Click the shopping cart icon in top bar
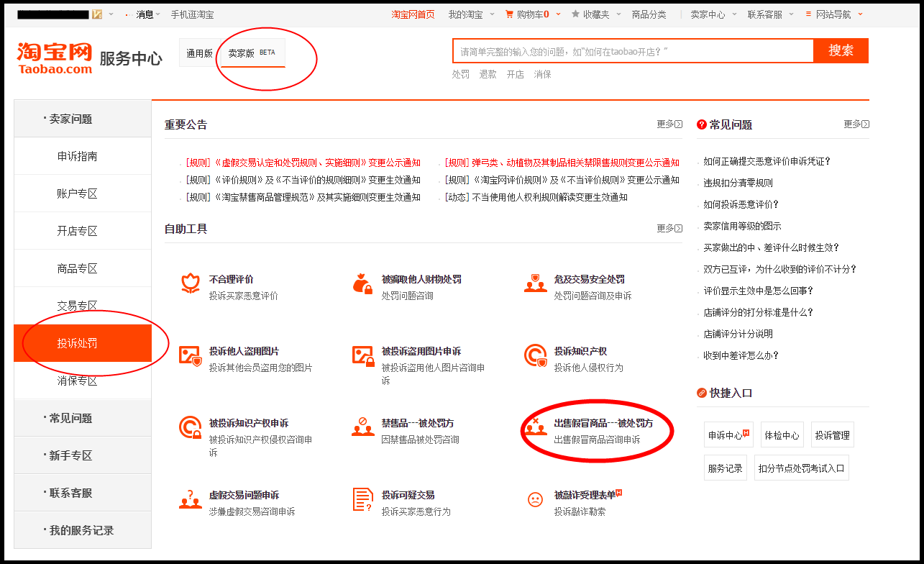Image resolution: width=924 pixels, height=564 pixels. 510,14
